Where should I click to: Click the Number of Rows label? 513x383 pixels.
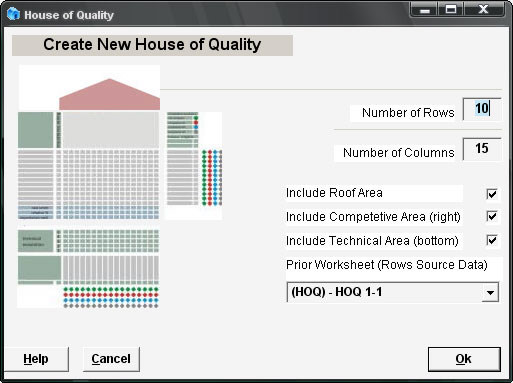408,113
